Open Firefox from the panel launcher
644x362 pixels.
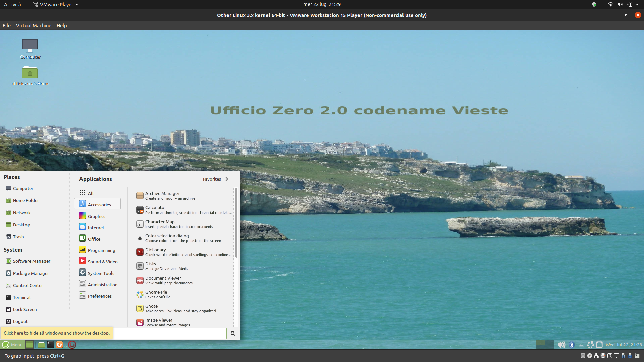coord(59,344)
